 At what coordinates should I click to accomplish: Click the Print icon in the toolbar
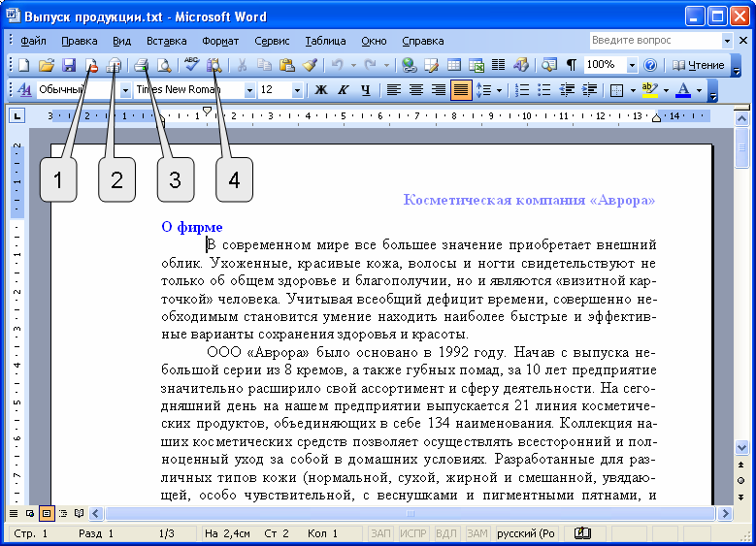coord(141,65)
